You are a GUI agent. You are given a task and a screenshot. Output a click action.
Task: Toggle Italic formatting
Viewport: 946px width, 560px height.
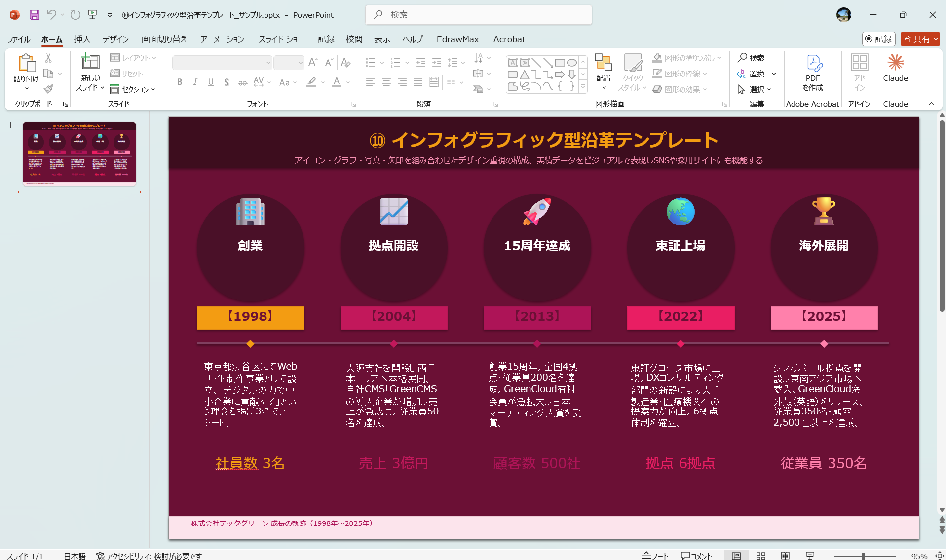pos(195,82)
